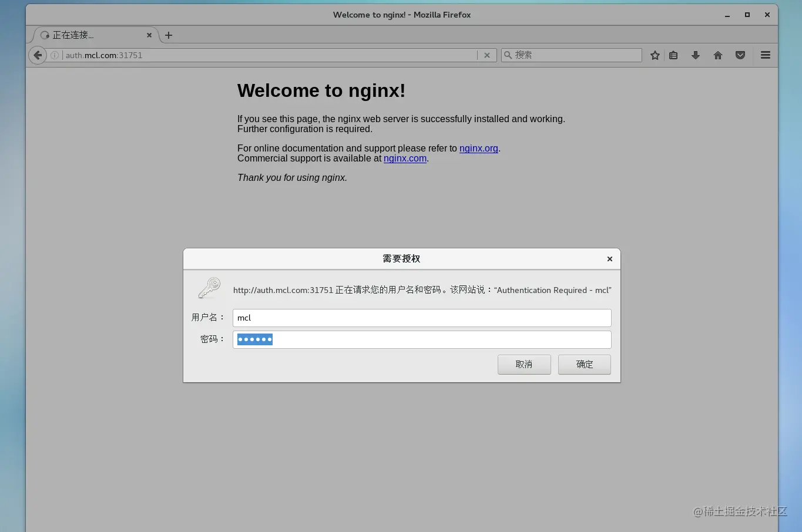Confirm login with the 确定 button
802x532 pixels.
[585, 365]
